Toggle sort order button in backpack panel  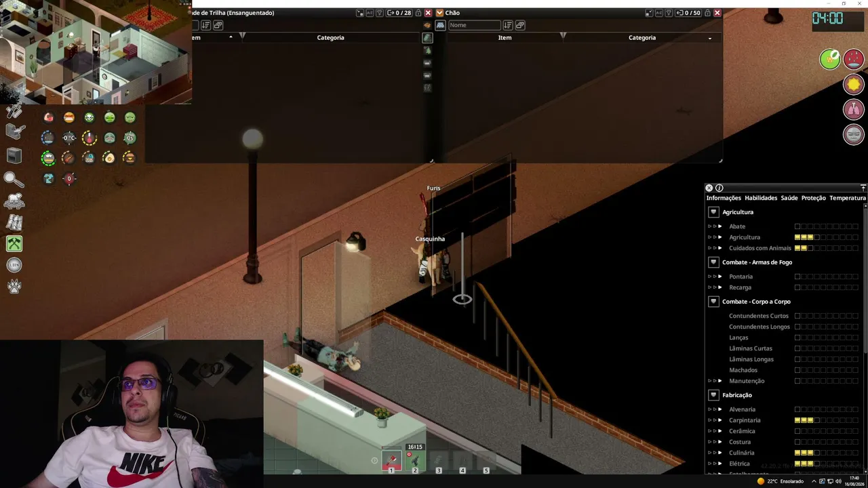(x=205, y=25)
